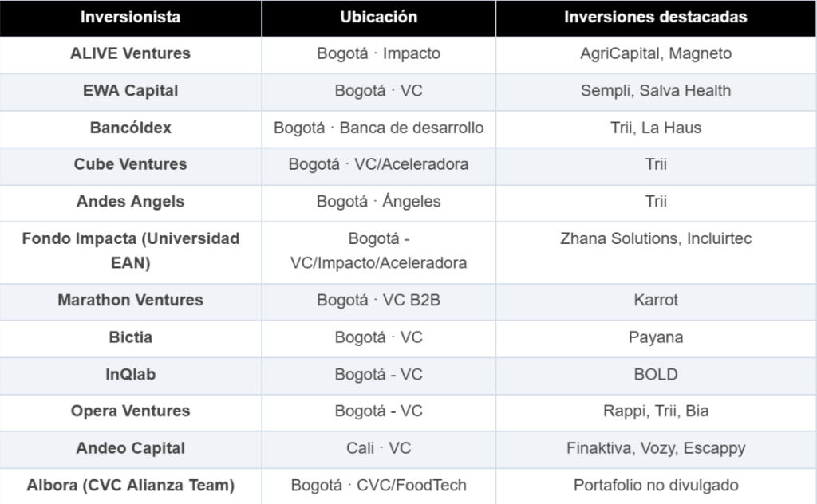Select the "Bogotá · Banca de desarrollo" cell

[378, 128]
